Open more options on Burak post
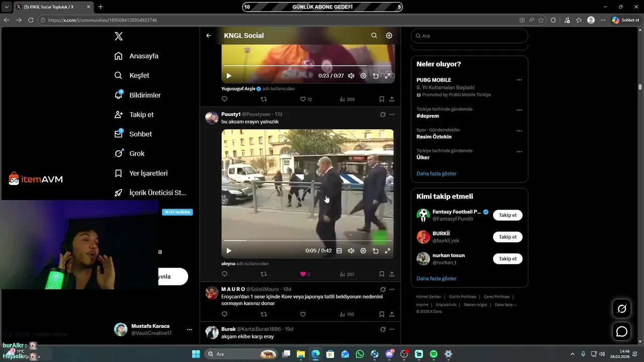644x362 pixels. click(392, 329)
